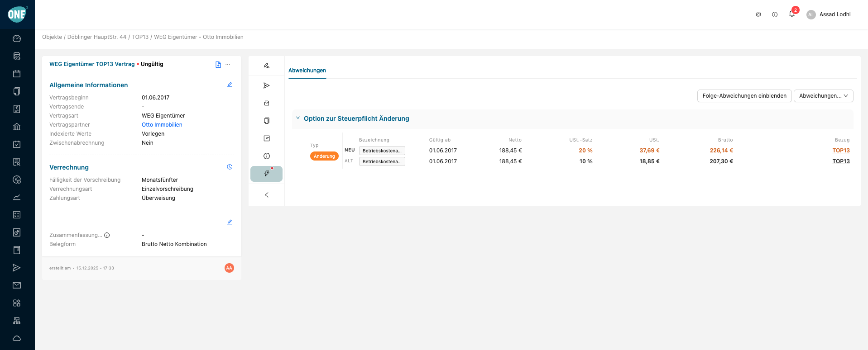Open the cloud icon in sidebar
Image resolution: width=868 pixels, height=350 pixels.
[x=17, y=338]
